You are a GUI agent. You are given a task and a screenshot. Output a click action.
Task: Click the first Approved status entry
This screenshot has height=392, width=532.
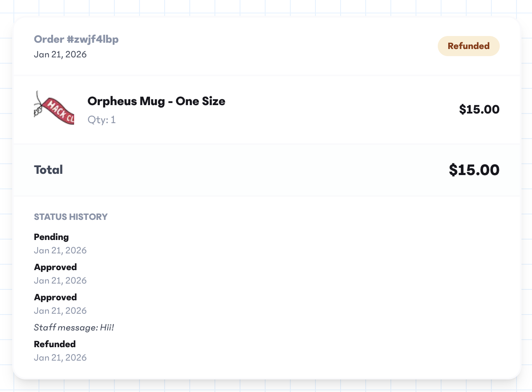click(55, 267)
